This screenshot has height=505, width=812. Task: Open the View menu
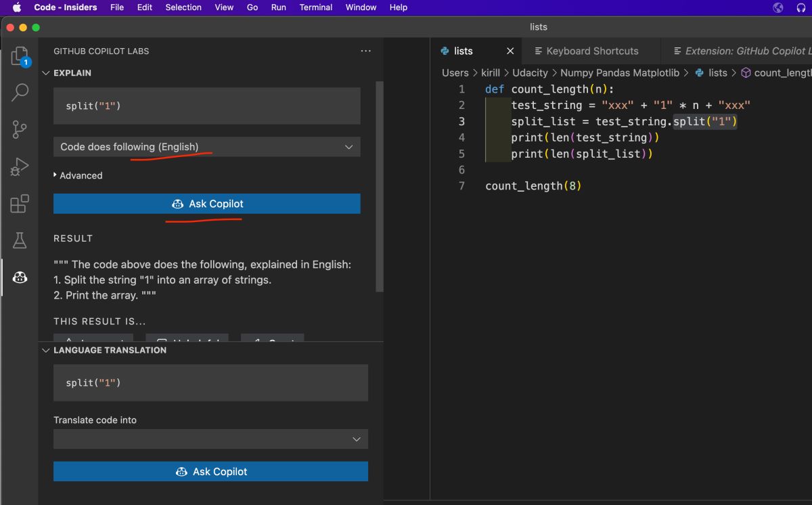224,7
